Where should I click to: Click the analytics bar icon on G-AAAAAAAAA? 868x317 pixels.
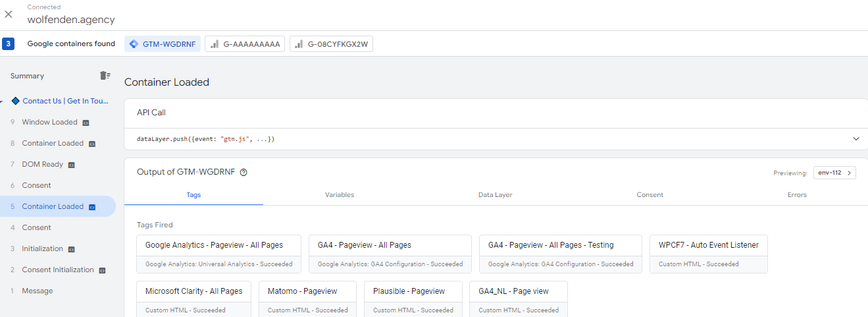tap(215, 44)
